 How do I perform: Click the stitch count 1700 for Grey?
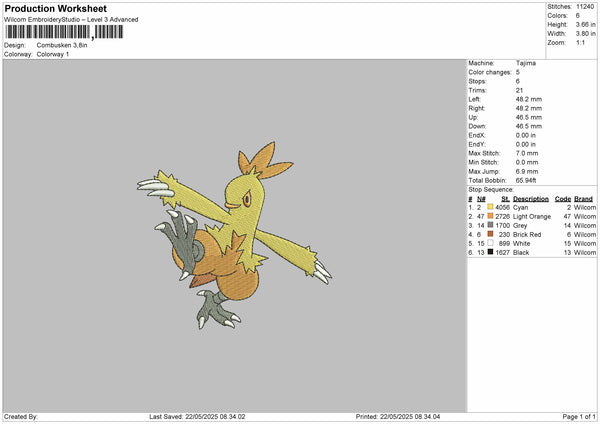click(503, 225)
